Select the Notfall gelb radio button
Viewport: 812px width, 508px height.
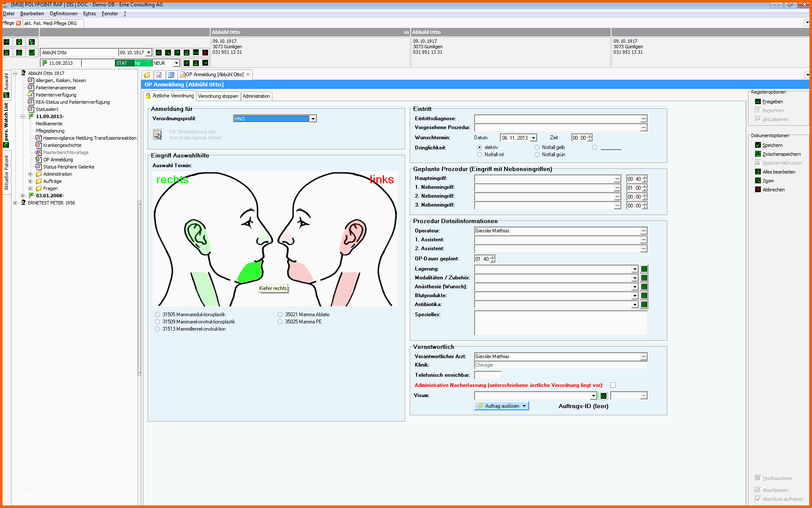pos(537,147)
